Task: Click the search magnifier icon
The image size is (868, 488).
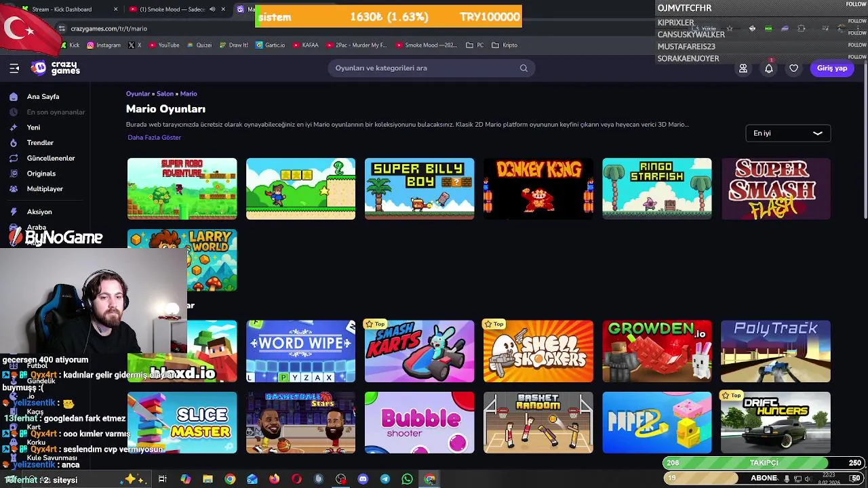Action: (x=524, y=68)
